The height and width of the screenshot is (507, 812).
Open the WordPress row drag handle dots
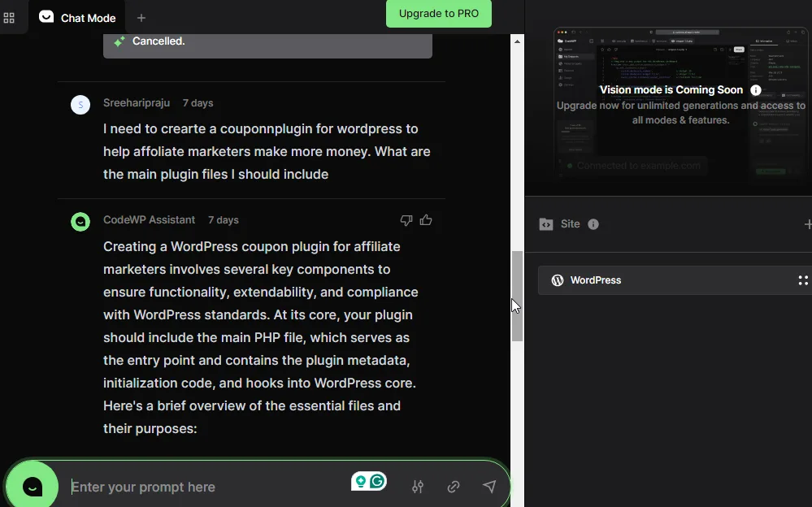[803, 280]
